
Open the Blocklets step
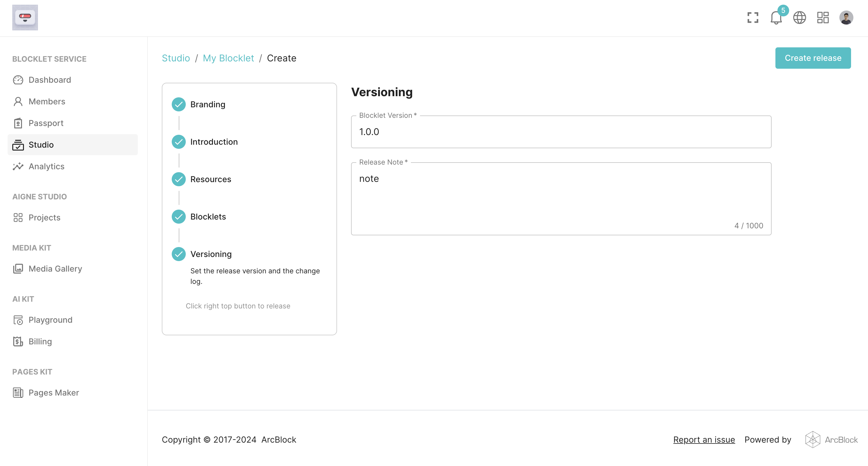tap(208, 217)
